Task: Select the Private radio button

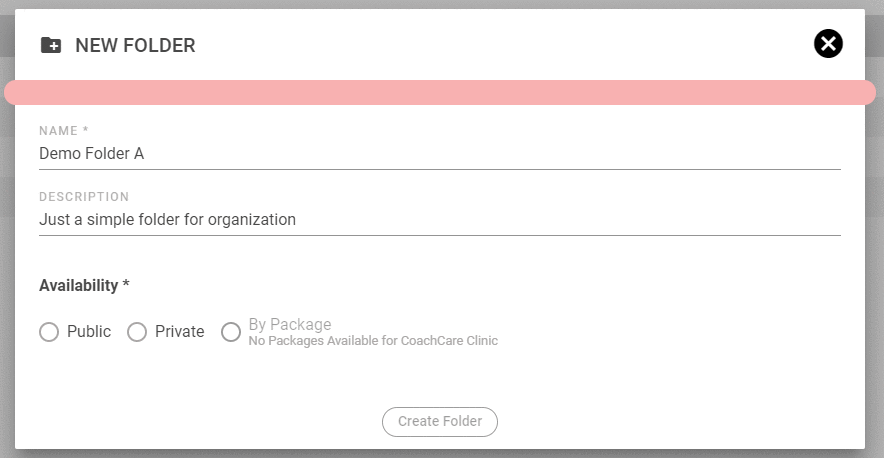Action: click(x=137, y=332)
